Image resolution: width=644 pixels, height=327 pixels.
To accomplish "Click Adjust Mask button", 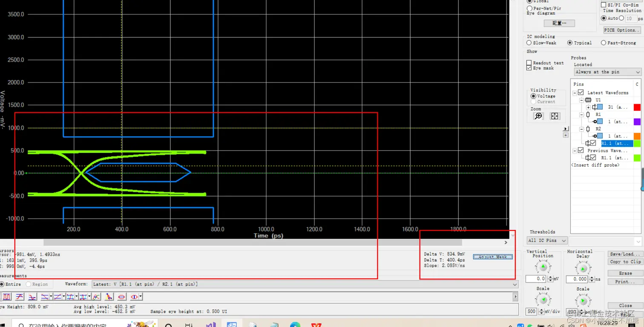I will coord(493,257).
